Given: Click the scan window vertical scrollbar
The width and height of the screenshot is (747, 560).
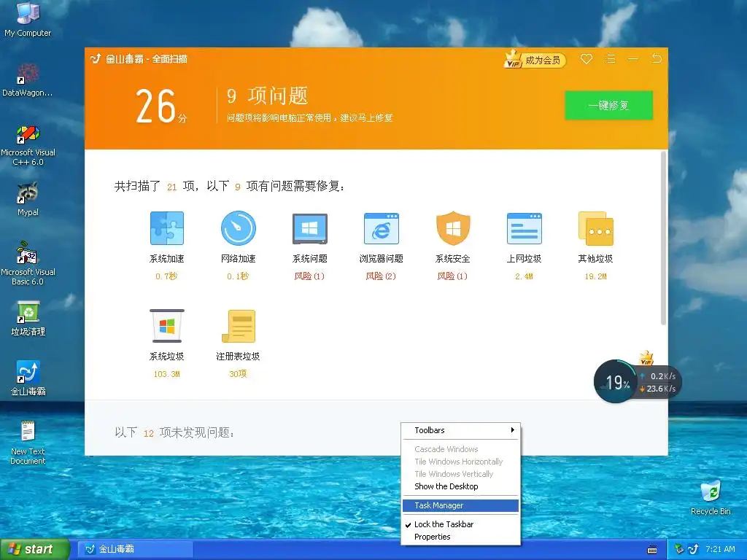Looking at the screenshot, I should point(663,238).
